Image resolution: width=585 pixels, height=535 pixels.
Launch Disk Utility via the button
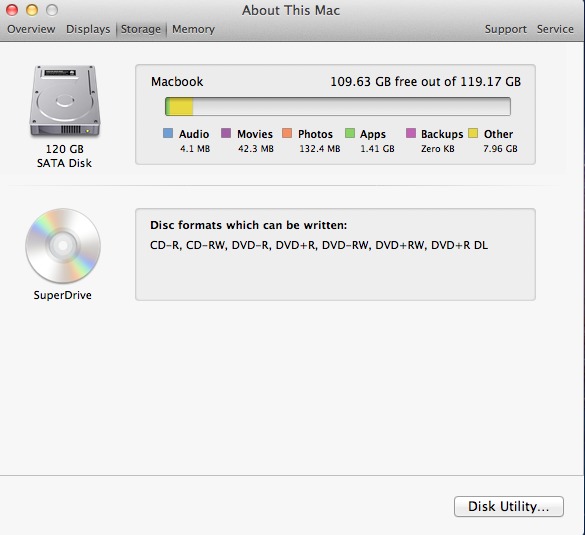(509, 506)
